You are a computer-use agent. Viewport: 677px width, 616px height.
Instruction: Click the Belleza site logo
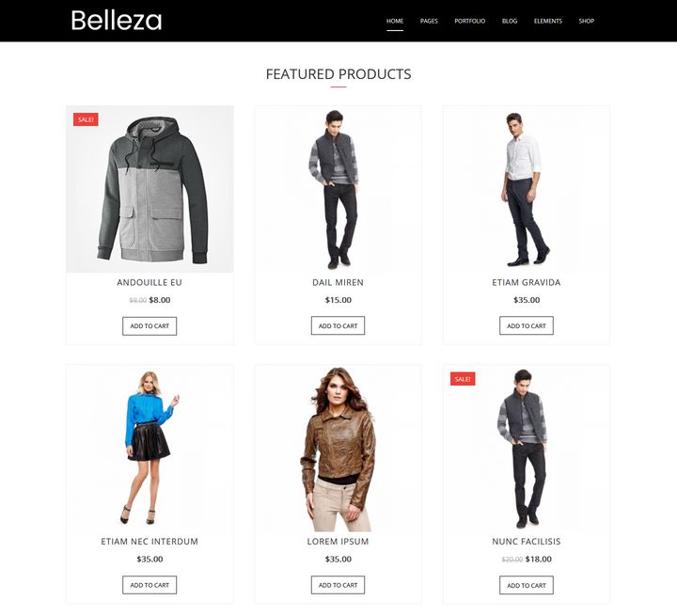(117, 21)
